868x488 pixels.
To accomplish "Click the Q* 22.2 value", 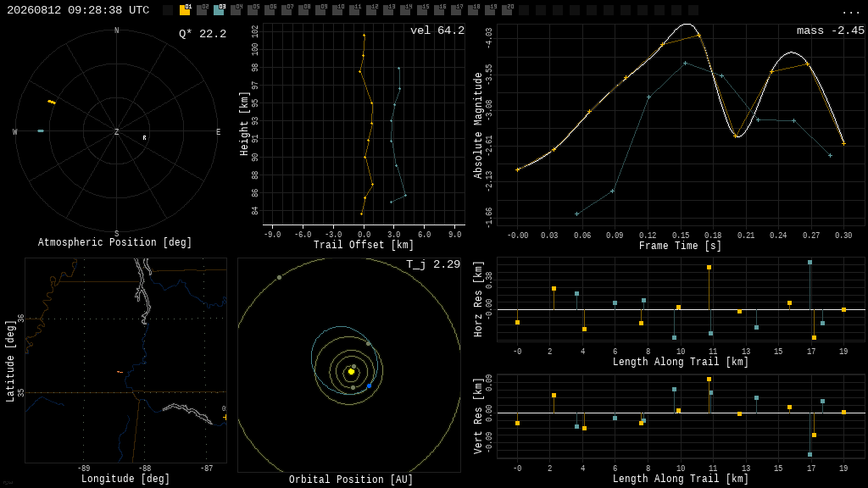I will [x=202, y=34].
